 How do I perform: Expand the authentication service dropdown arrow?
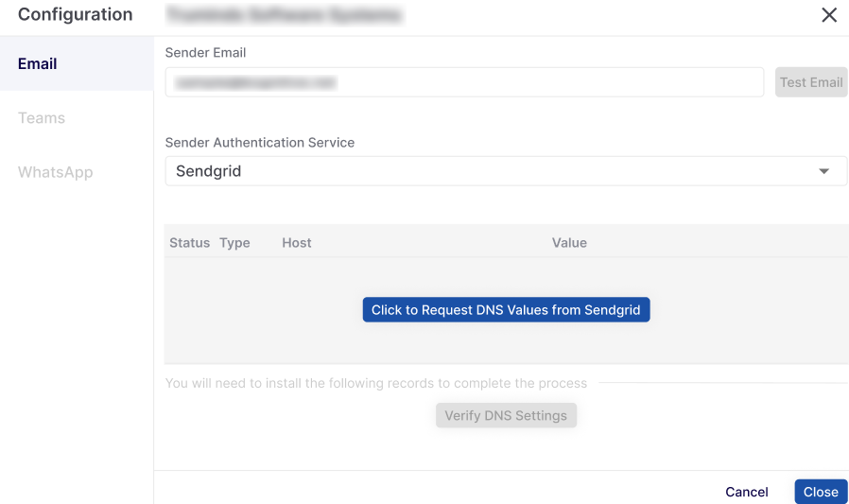pyautogui.click(x=823, y=171)
